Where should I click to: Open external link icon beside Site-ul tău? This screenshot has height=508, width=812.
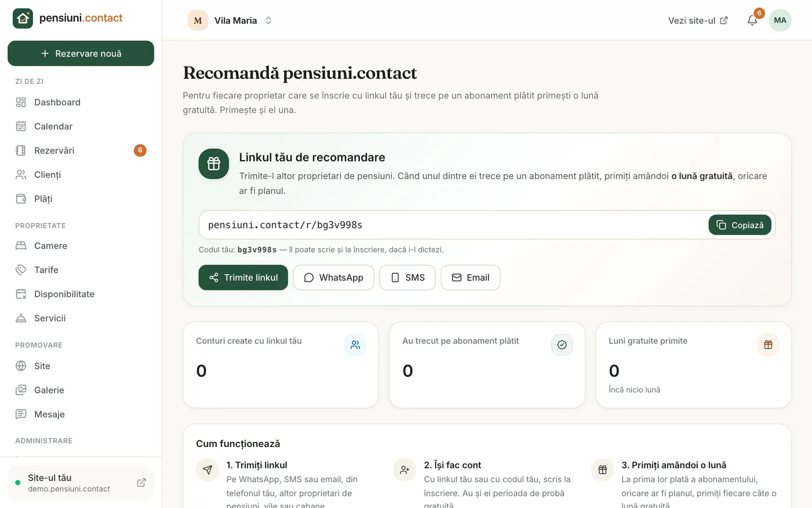tap(142, 483)
